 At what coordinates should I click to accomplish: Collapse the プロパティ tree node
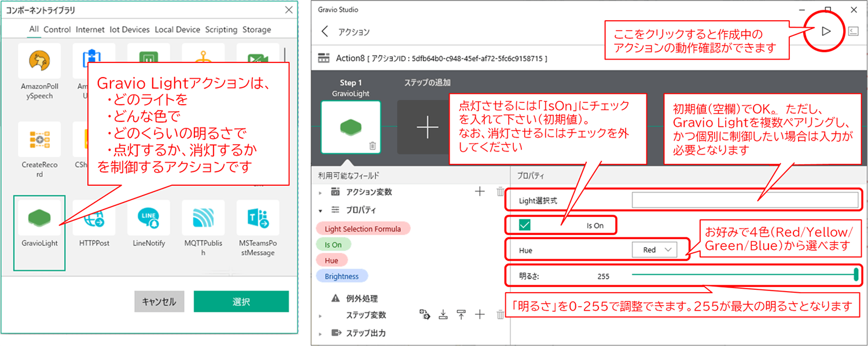[x=321, y=210]
